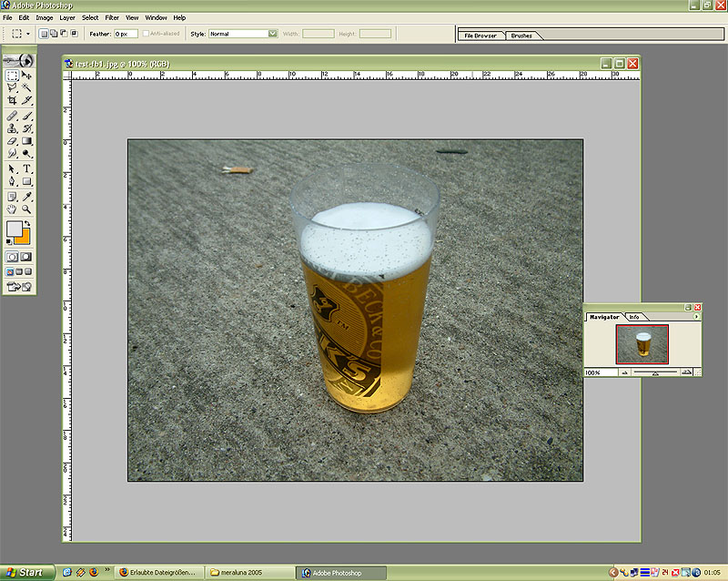Select the Eraser tool

pos(12,141)
